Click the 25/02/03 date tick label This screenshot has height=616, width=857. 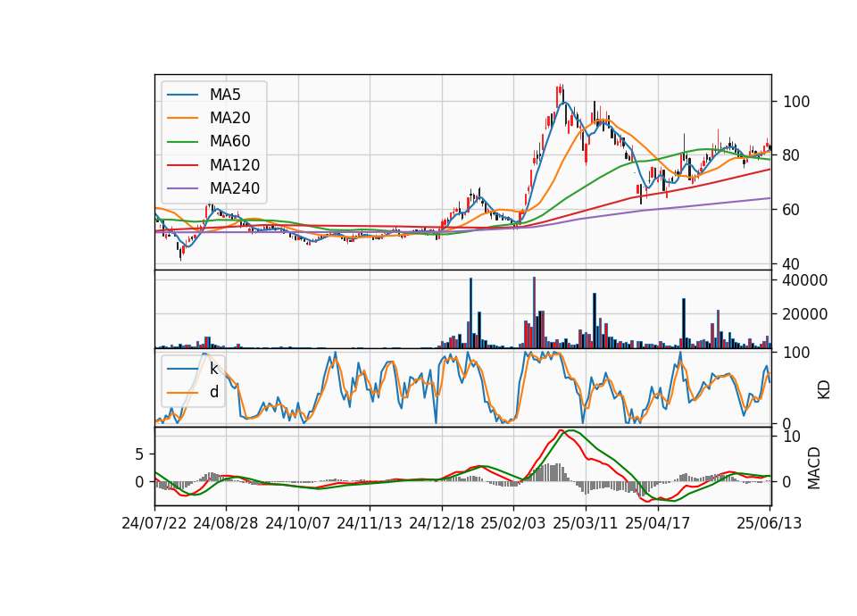coord(513,524)
